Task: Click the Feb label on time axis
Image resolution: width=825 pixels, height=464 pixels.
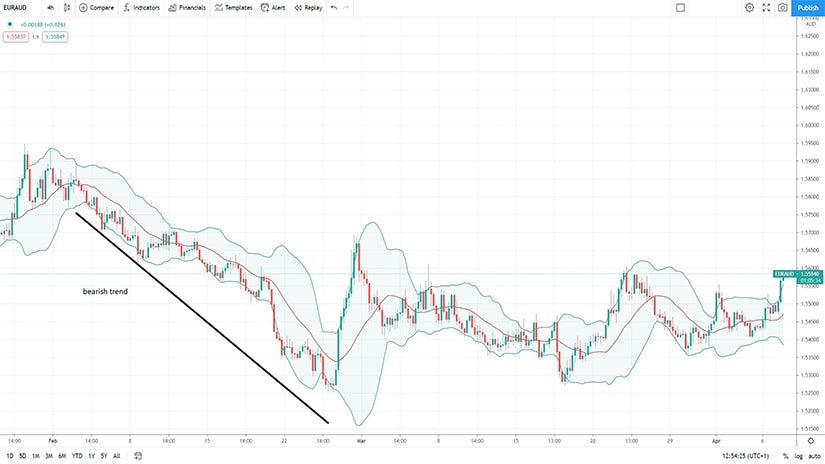Action: point(53,441)
